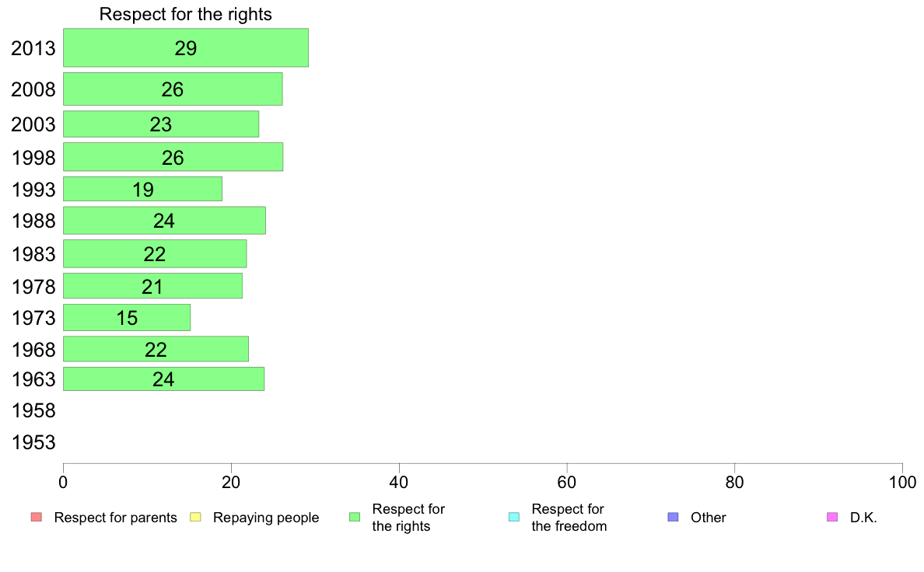Click the red Respect for parents legend swatch
The width and height of the screenshot is (924, 572).
click(x=37, y=518)
